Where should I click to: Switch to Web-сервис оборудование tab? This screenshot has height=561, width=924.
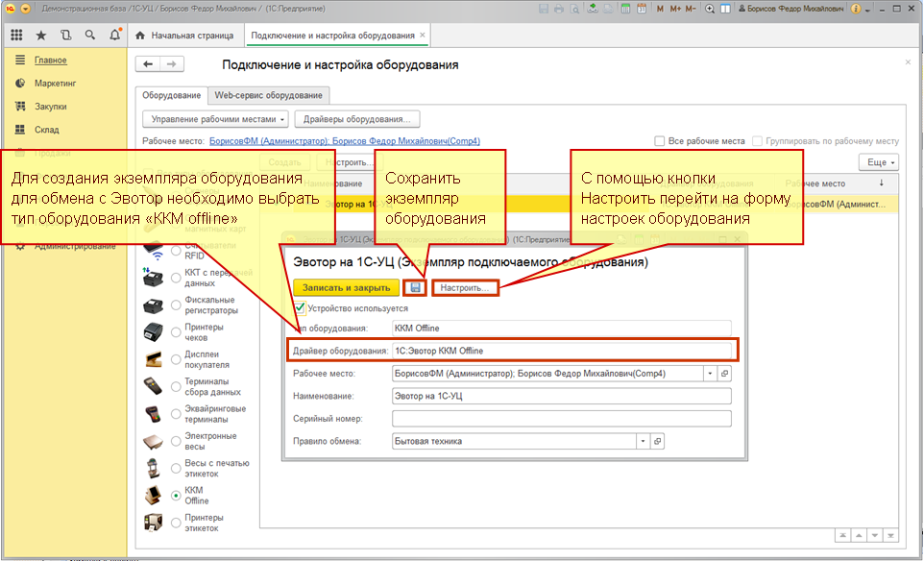268,95
